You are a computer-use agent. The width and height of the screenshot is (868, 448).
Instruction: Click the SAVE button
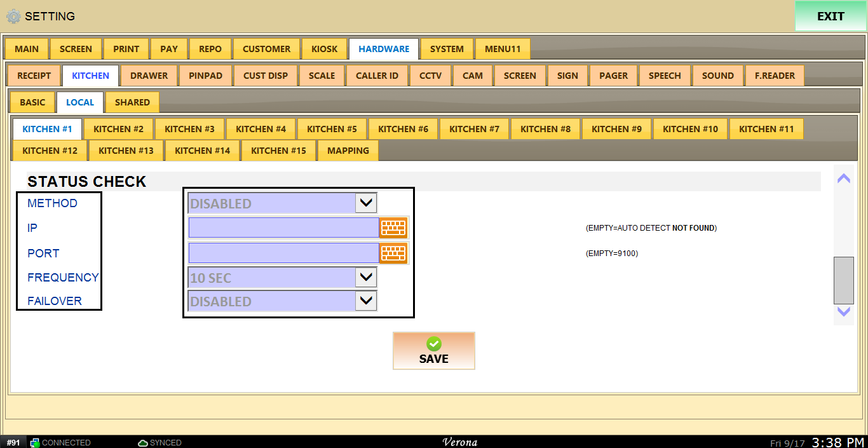click(434, 351)
